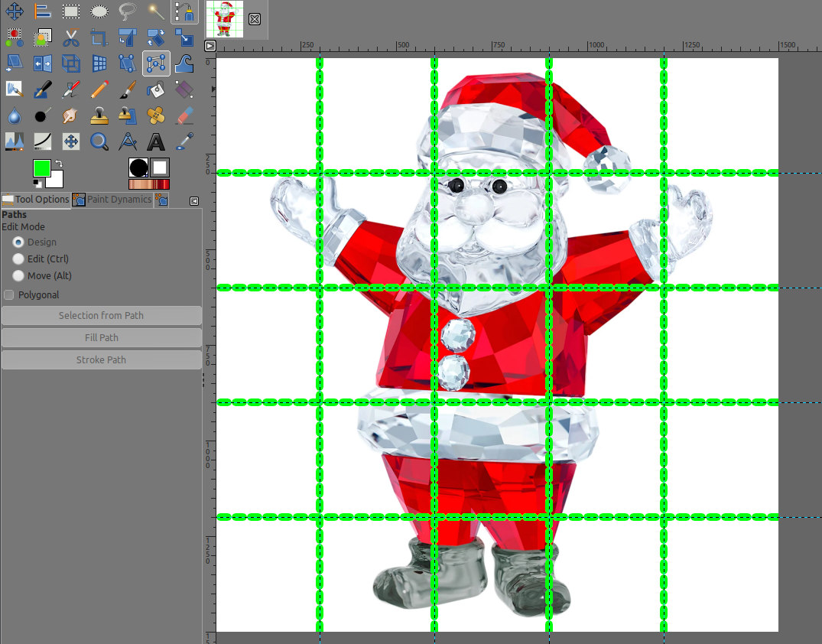Open the active gradient preview bar

click(x=149, y=184)
